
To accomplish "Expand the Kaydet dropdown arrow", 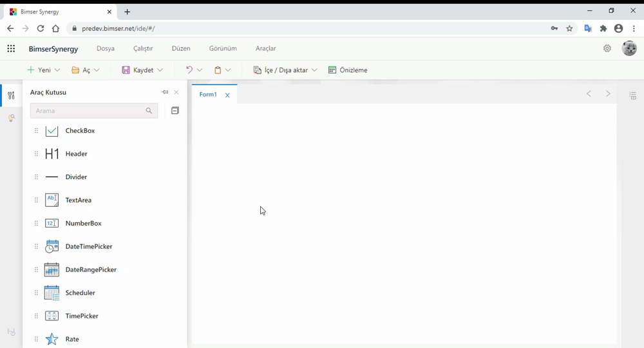I will 160,70.
